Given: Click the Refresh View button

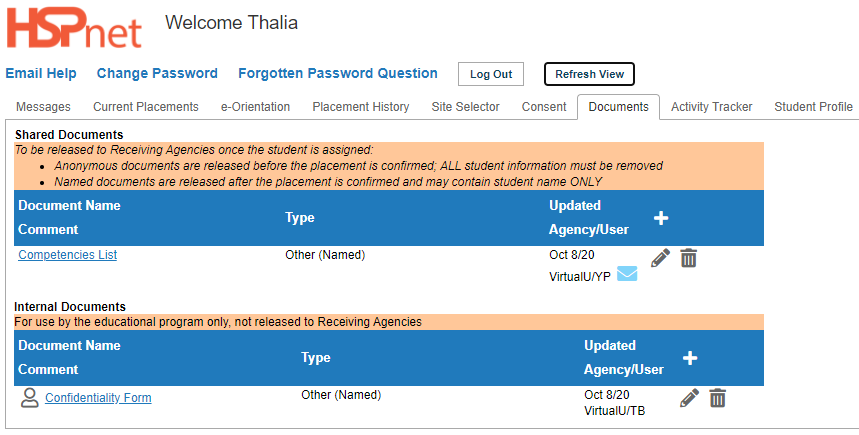Looking at the screenshot, I should [x=589, y=75].
